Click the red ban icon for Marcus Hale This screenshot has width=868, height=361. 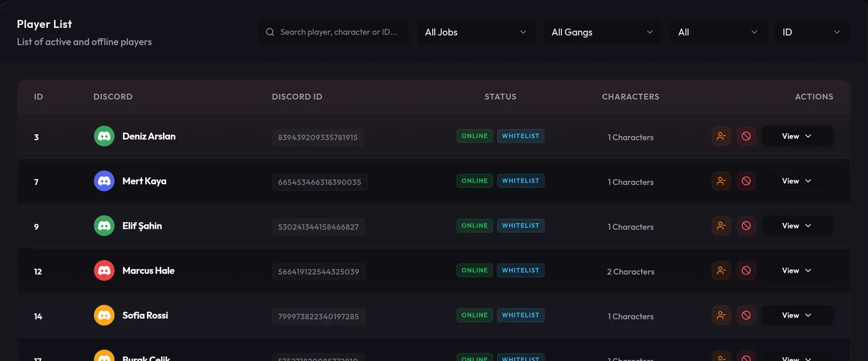tap(746, 270)
